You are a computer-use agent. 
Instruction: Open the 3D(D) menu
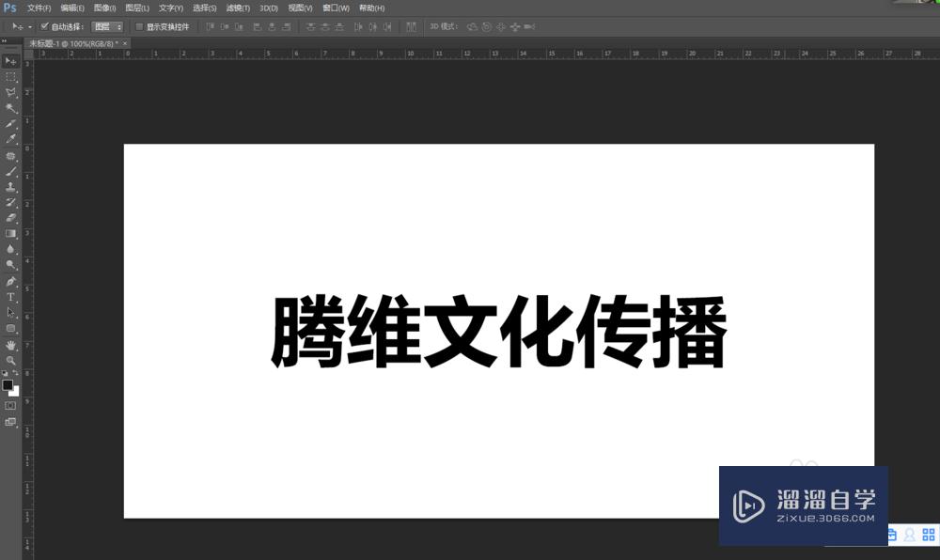tap(269, 8)
